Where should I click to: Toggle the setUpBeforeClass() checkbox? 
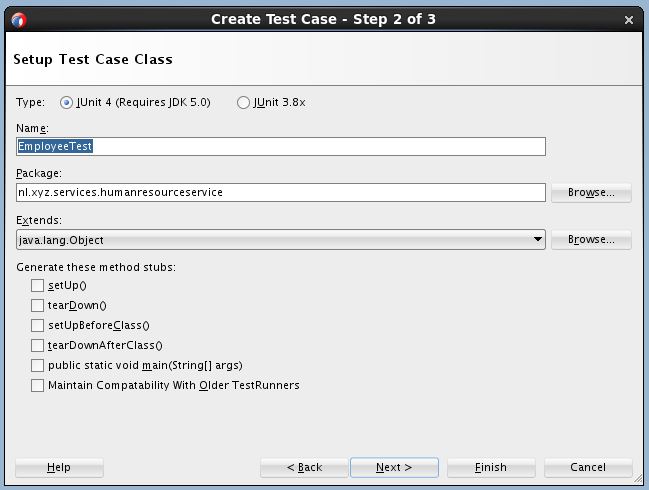pyautogui.click(x=38, y=326)
